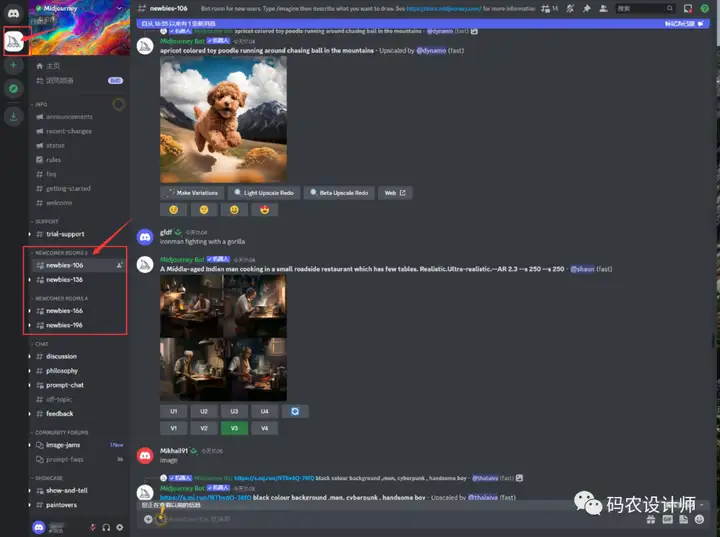Toggle notification settings bell icon in header

[570, 8]
